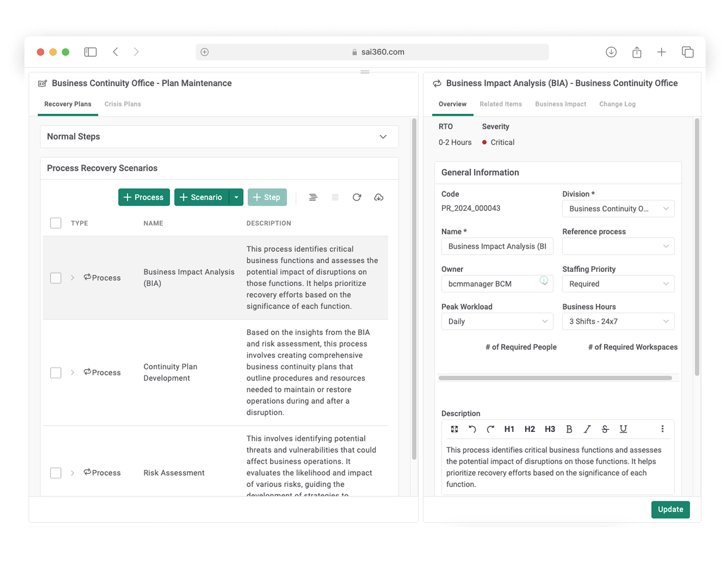Open the Reference process dropdown

coord(618,246)
